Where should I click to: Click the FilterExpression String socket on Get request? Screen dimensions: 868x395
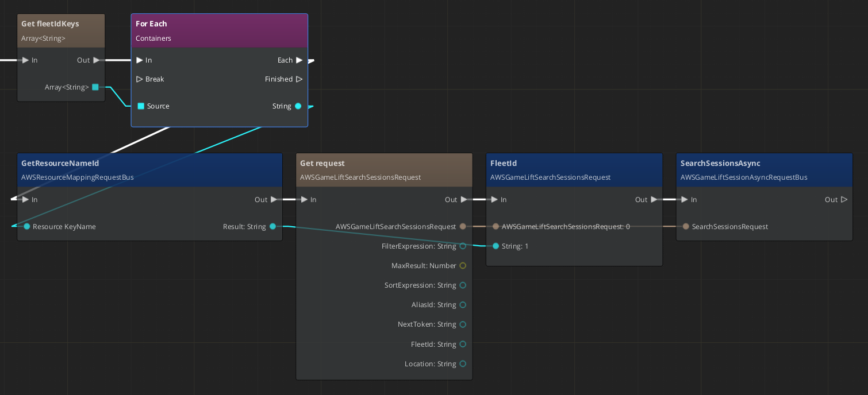[463, 246]
